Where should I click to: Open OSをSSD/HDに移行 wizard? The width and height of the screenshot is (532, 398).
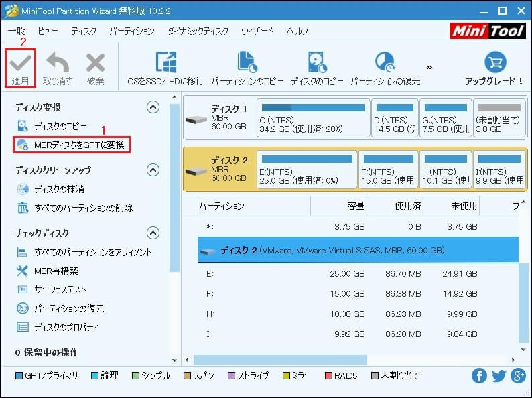[x=165, y=62]
